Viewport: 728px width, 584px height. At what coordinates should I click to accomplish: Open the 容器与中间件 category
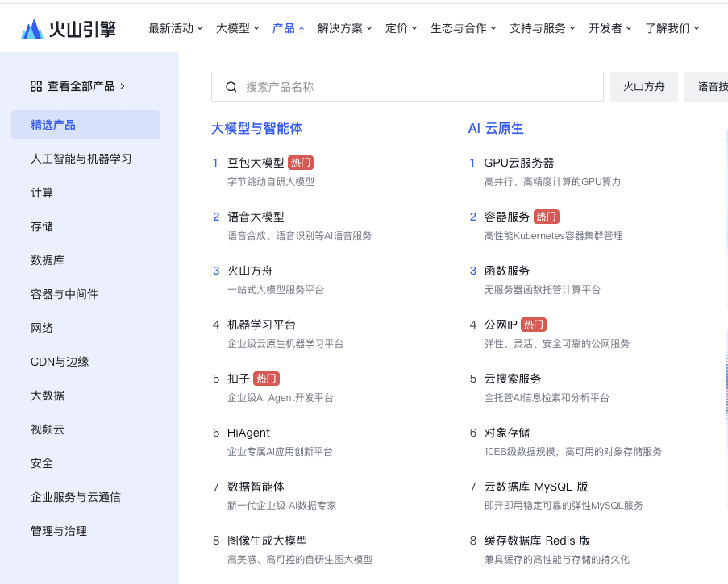pos(64,294)
